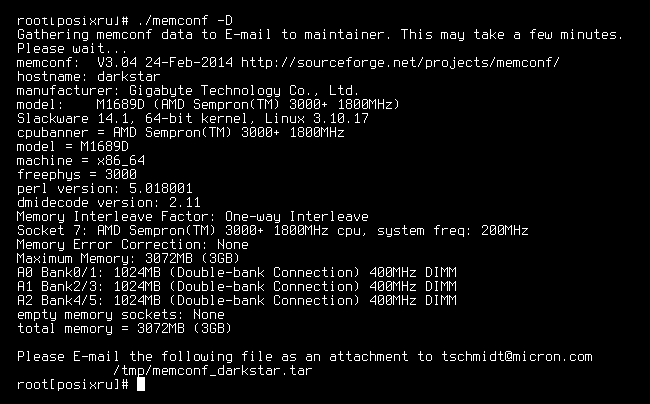Click the hostname darkstar line
Screen dimensions: 650x404
(x=88, y=77)
